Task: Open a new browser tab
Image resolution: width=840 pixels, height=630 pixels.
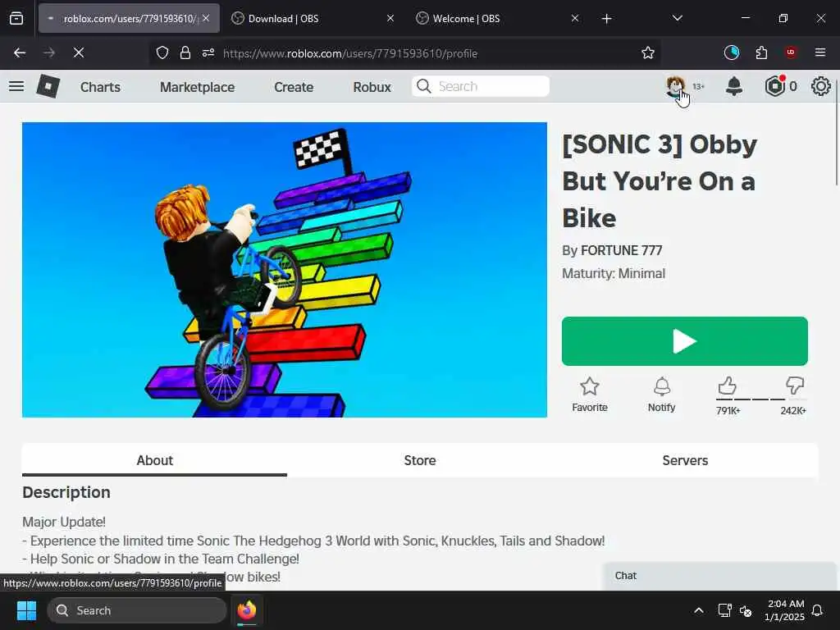Action: [606, 19]
